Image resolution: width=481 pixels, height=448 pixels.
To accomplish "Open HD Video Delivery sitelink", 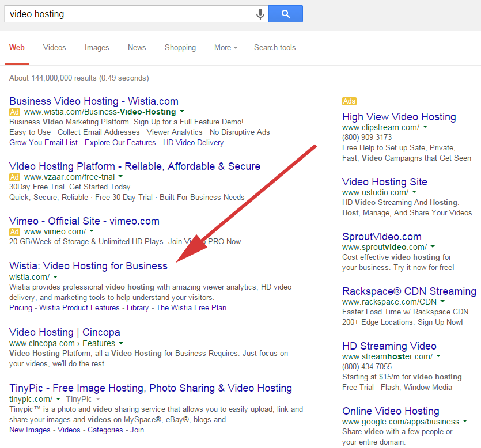I will pos(193,143).
